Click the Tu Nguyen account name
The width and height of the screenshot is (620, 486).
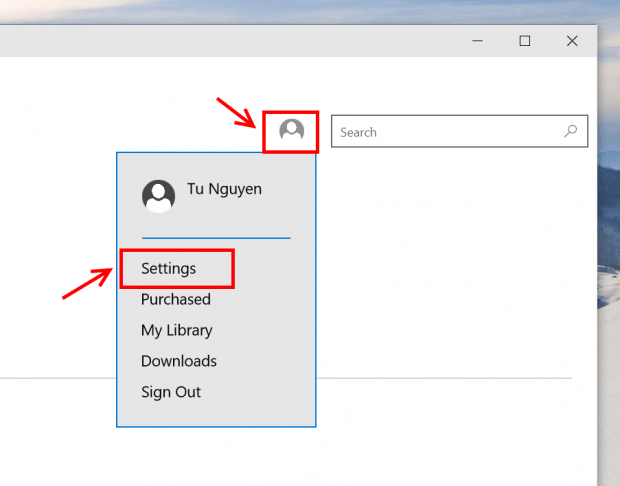224,189
